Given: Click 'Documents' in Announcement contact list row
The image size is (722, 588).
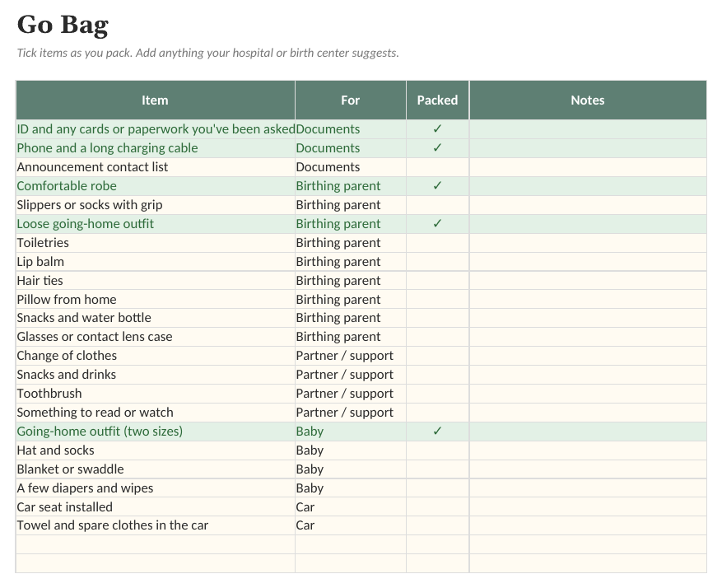Looking at the screenshot, I should (351, 167).
